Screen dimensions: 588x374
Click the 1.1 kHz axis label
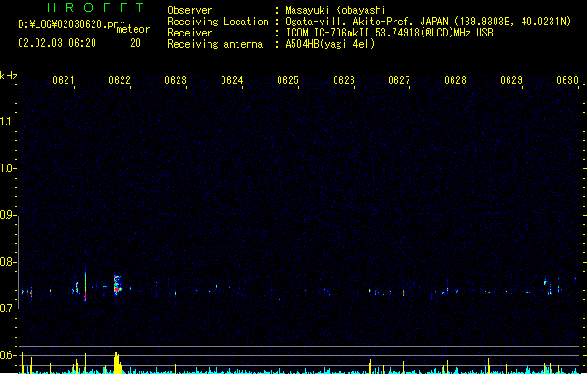7,122
